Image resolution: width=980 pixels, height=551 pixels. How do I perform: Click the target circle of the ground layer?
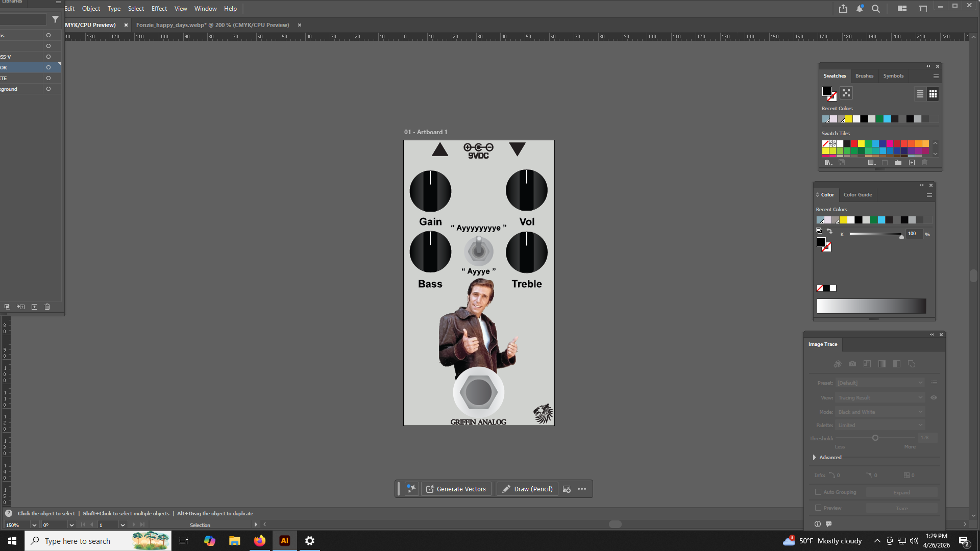tap(48, 89)
